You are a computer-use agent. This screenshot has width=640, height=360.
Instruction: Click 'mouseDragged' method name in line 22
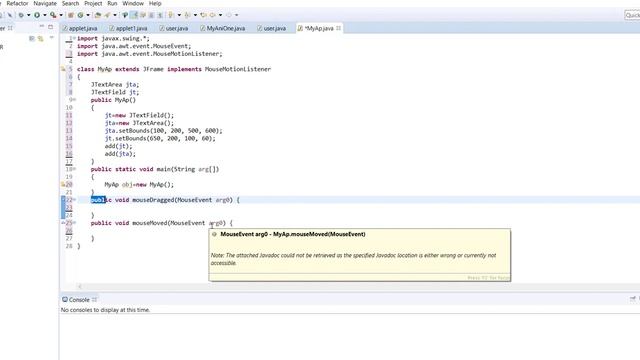(153, 200)
